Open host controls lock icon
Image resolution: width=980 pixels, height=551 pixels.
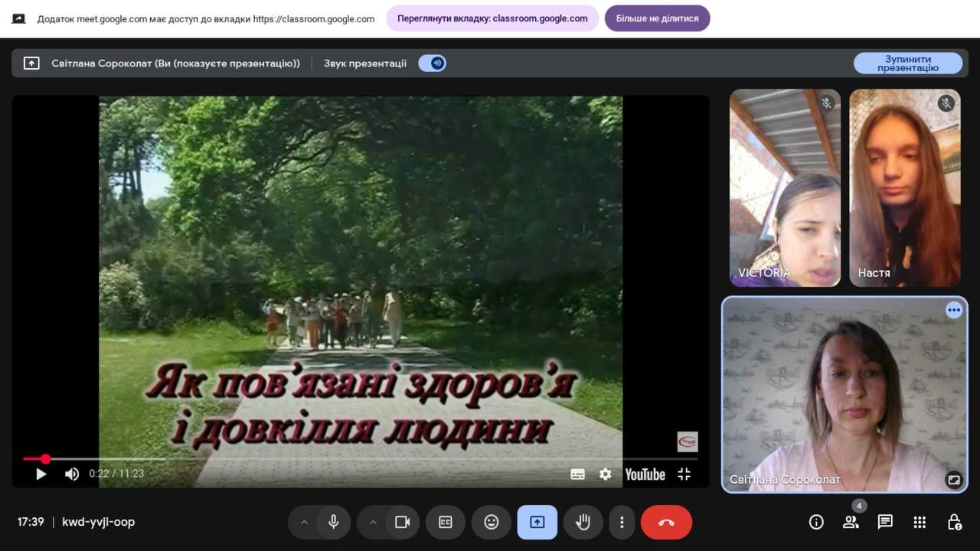(954, 522)
